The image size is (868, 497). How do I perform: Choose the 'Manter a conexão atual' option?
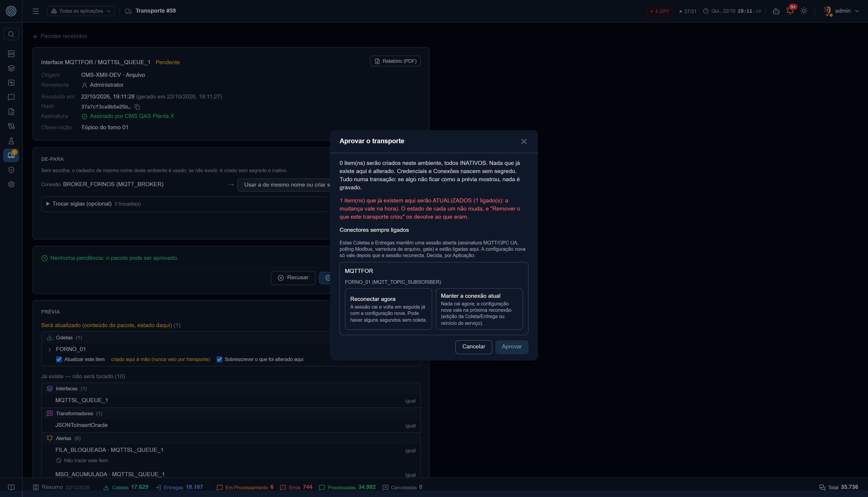click(x=479, y=309)
